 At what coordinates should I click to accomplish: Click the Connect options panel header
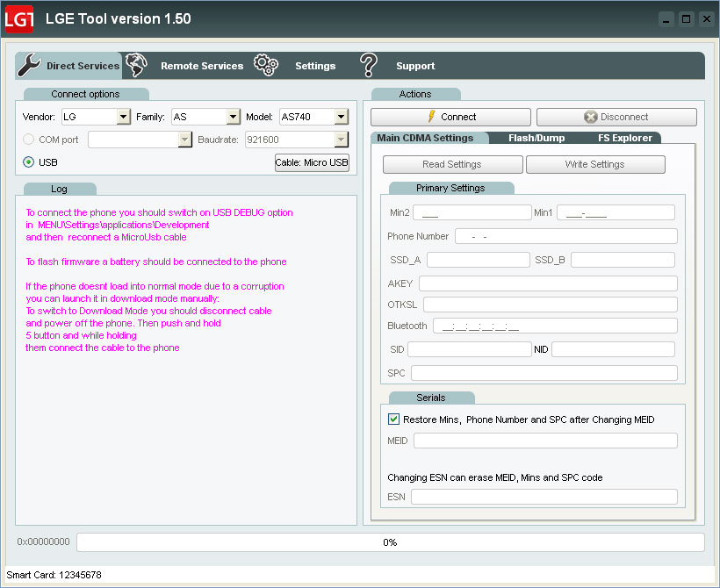pyautogui.click(x=86, y=94)
